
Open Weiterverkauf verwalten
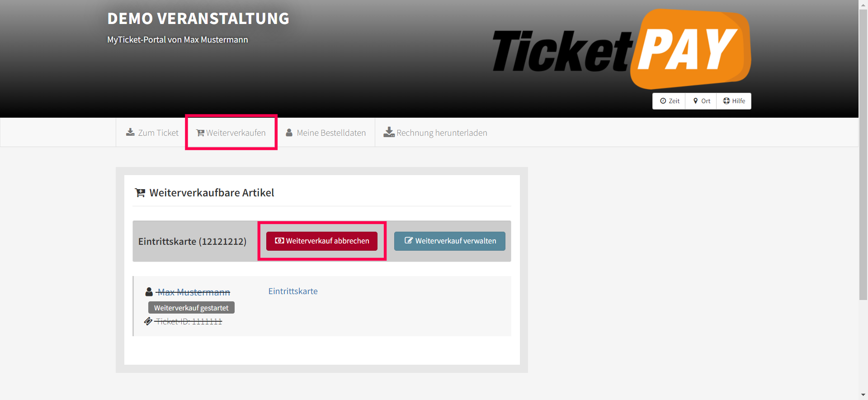tap(450, 241)
